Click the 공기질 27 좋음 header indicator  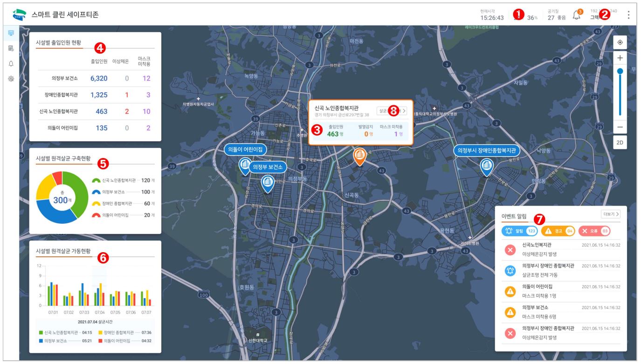point(557,15)
